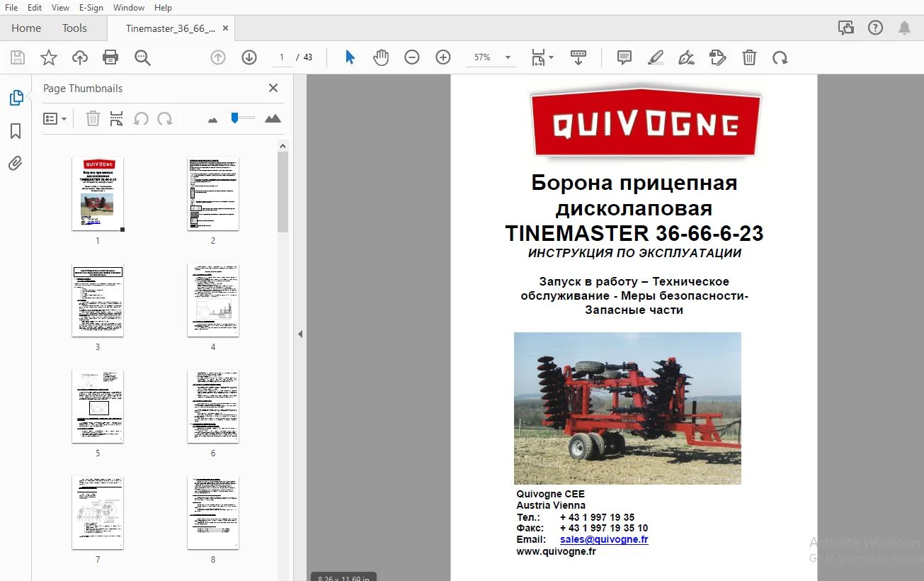The width and height of the screenshot is (924, 581).
Task: Open the File menu
Action: 11,8
